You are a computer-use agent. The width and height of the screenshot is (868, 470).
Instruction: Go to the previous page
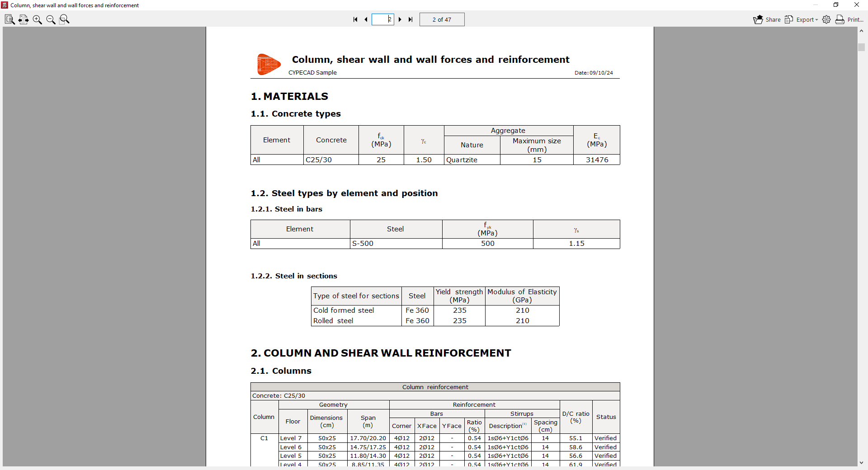click(x=366, y=19)
